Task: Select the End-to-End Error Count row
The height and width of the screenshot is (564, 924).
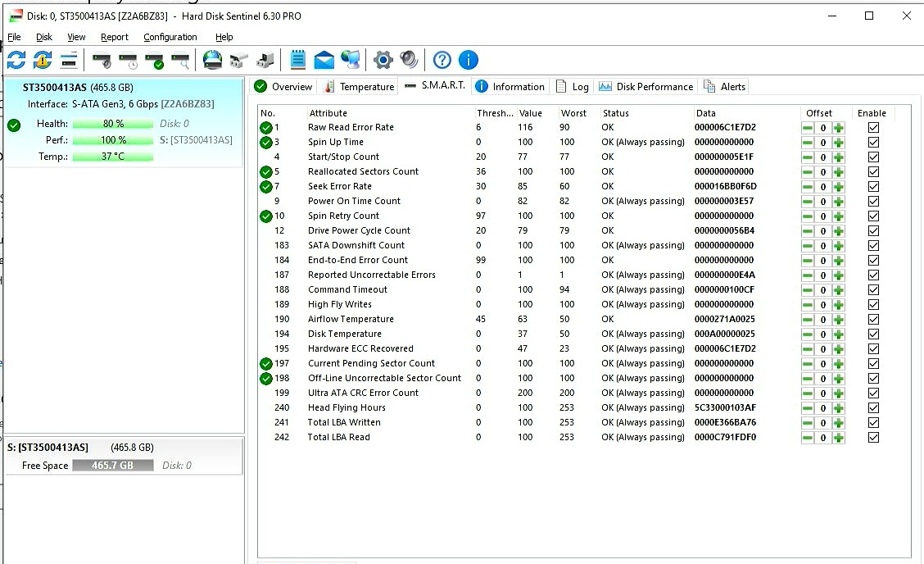Action: coord(583,260)
